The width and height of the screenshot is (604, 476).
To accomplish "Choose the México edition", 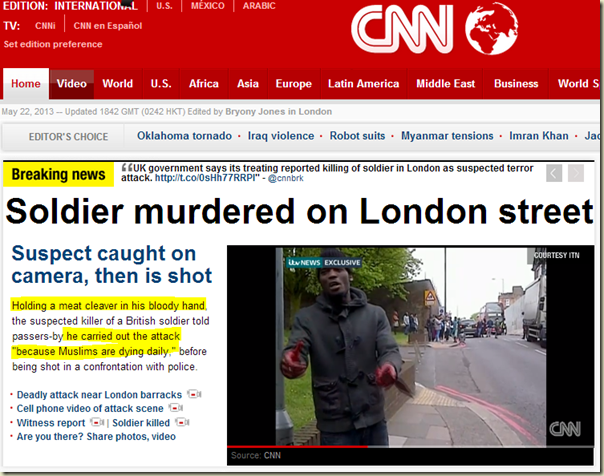I will 208,6.
